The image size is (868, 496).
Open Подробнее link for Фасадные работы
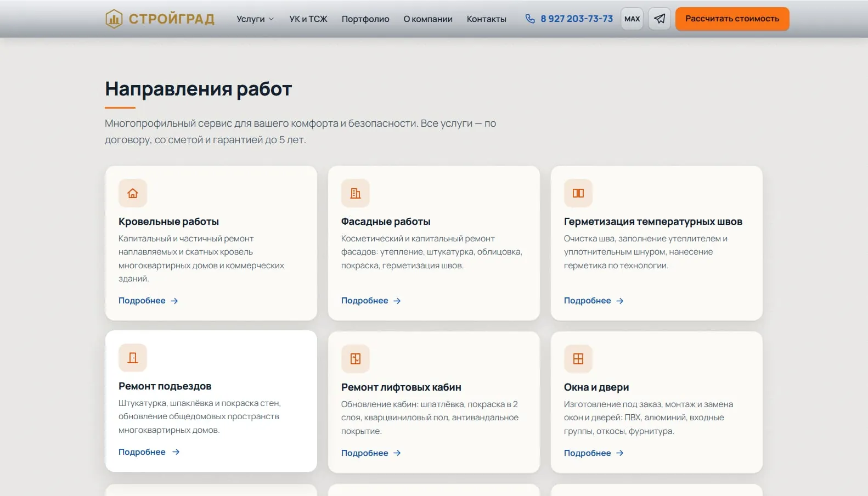coord(371,301)
